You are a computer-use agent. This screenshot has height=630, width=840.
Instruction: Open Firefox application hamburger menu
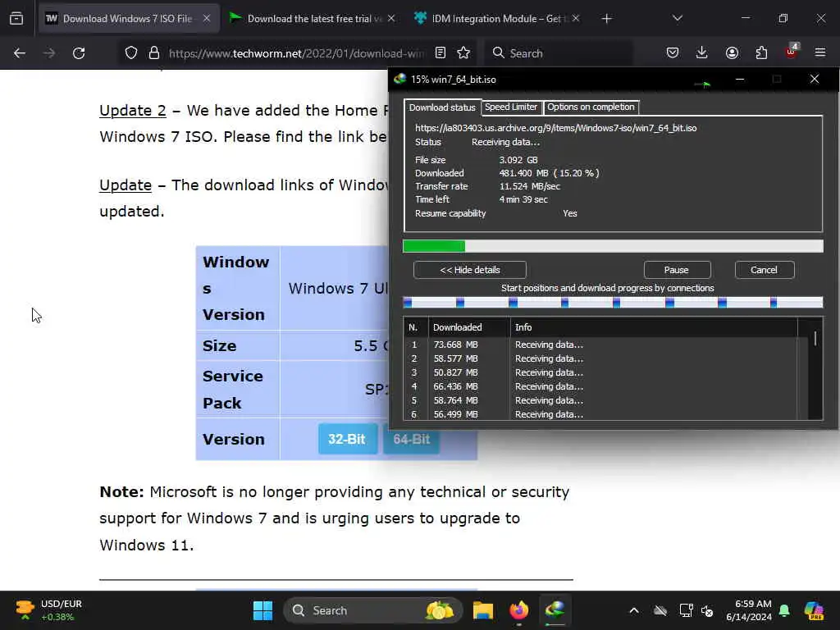coord(820,53)
